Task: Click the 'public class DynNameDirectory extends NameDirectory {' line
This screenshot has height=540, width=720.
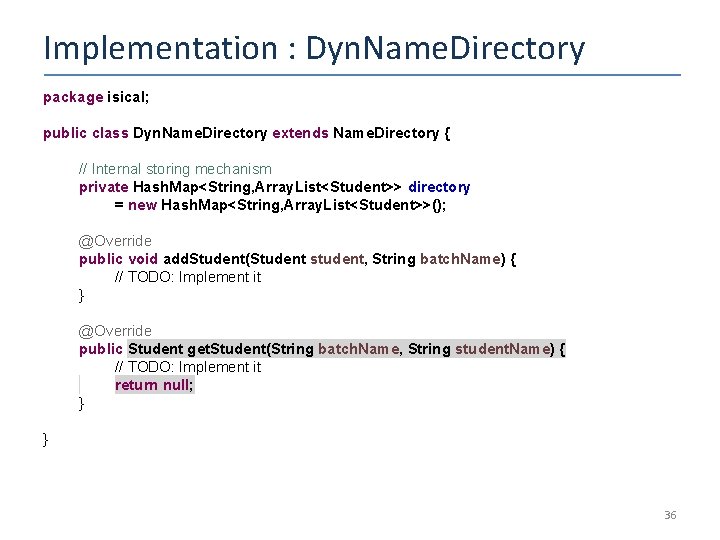Action: pos(247,133)
